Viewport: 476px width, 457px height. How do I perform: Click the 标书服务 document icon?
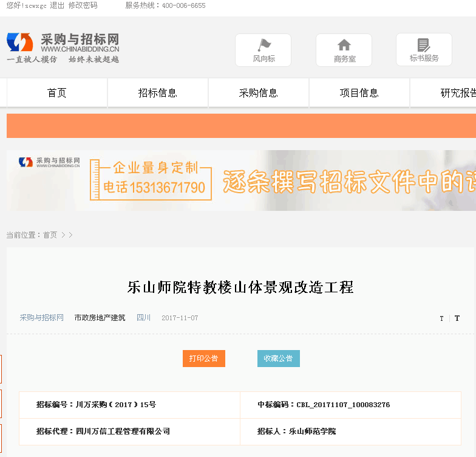[424, 45]
